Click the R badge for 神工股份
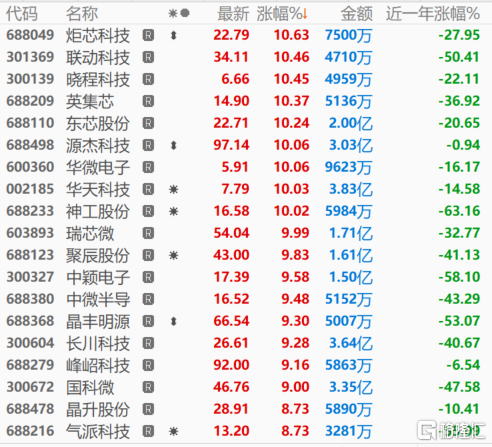Screen dimensions: 492x447 148,211
